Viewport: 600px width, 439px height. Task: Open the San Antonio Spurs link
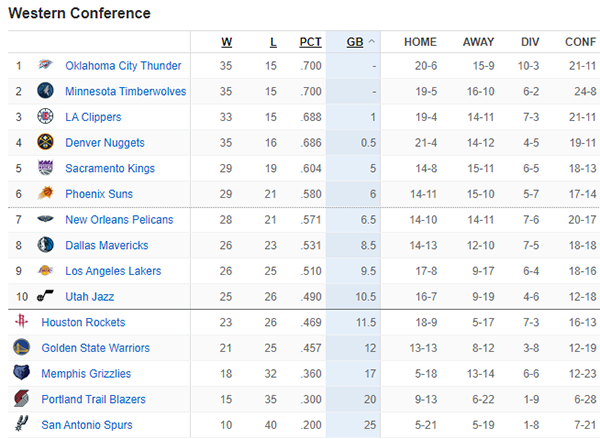pos(87,425)
